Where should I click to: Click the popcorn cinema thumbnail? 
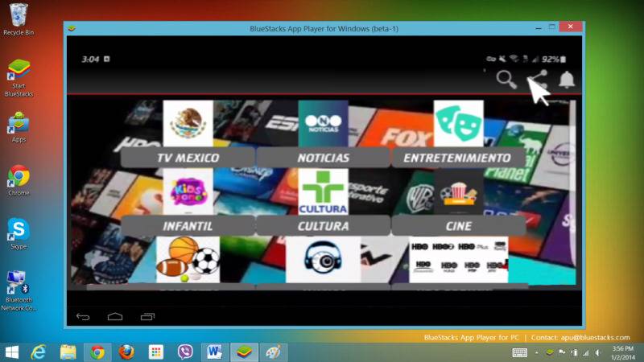(x=458, y=191)
